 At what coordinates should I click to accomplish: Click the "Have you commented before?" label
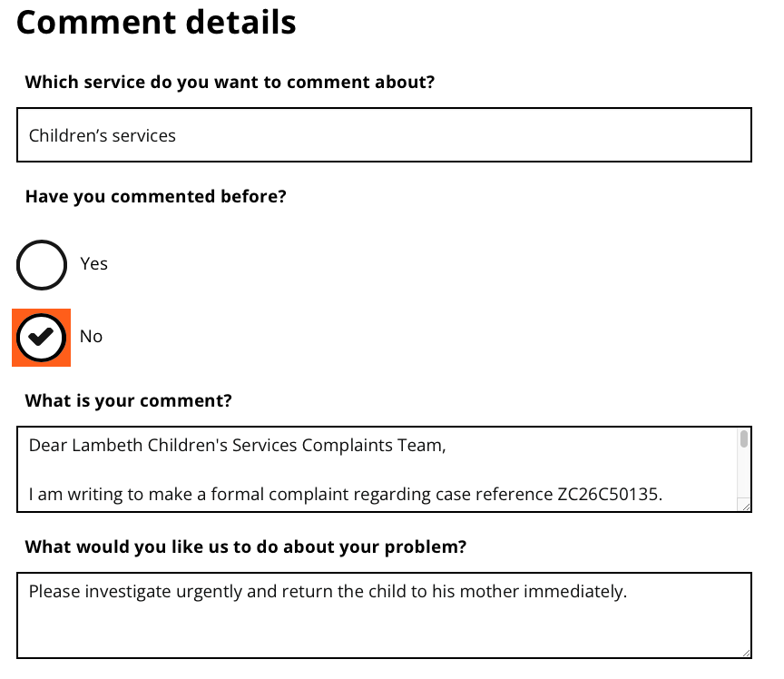pyautogui.click(x=155, y=196)
